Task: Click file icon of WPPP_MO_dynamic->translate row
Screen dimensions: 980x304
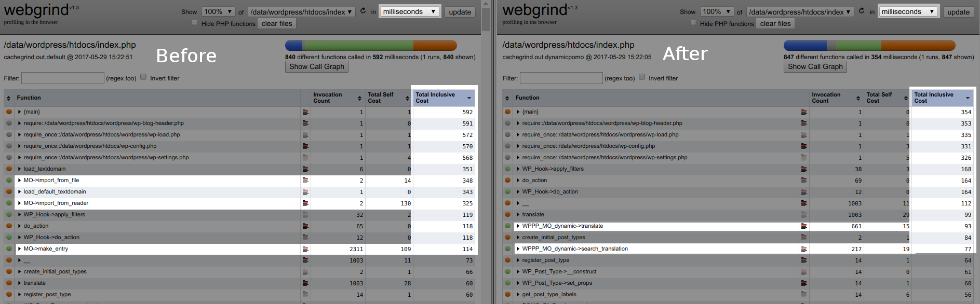Action: [804, 226]
